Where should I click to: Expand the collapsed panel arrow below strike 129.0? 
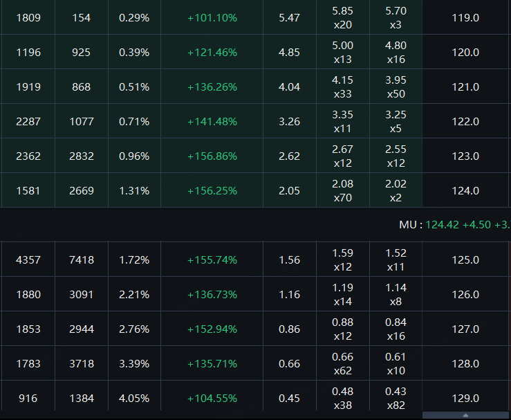[x=465, y=415]
